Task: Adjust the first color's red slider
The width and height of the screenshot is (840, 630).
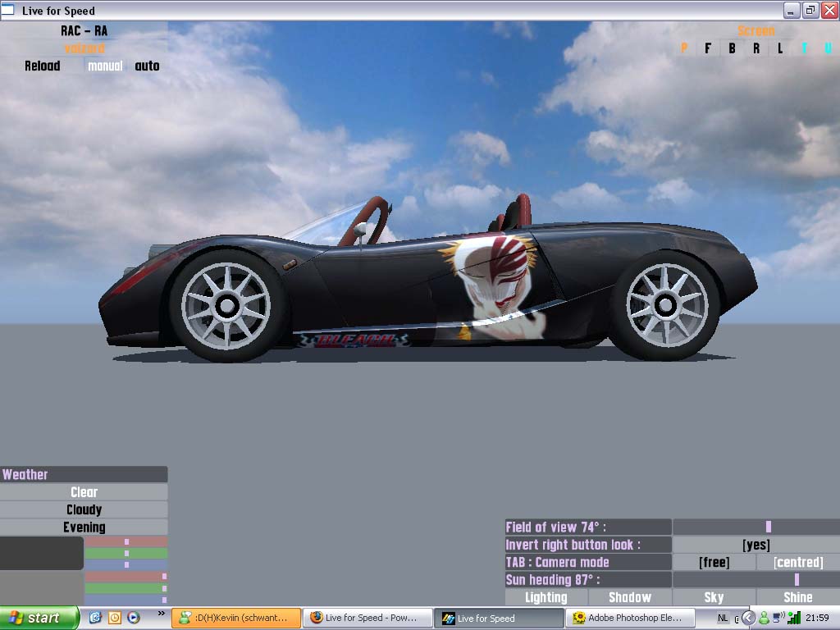Action: [126, 542]
